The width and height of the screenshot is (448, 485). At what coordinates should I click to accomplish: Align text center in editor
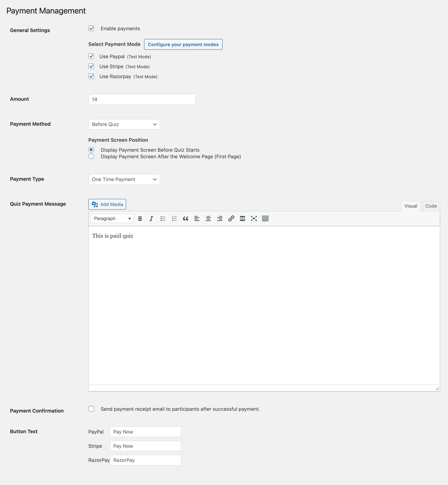point(208,219)
